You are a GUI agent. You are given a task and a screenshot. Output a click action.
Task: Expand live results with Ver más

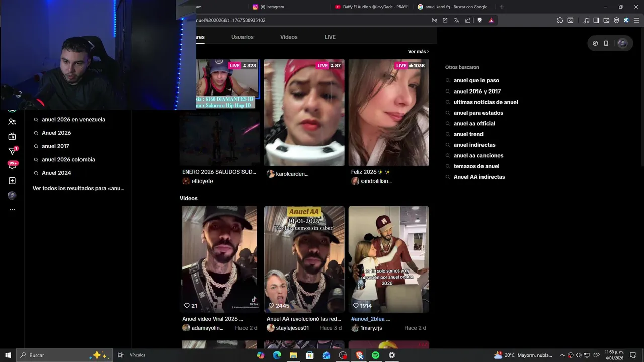418,52
